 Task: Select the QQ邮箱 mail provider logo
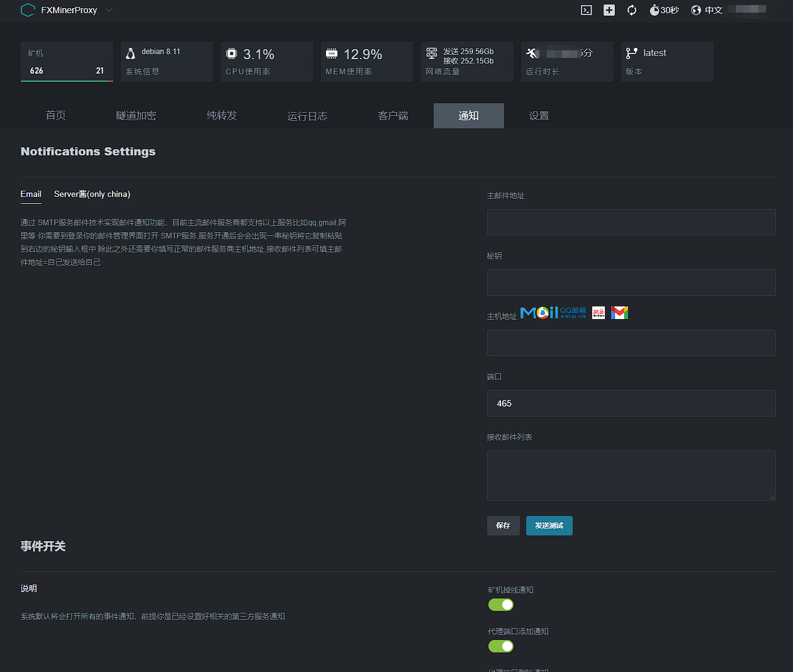click(553, 313)
